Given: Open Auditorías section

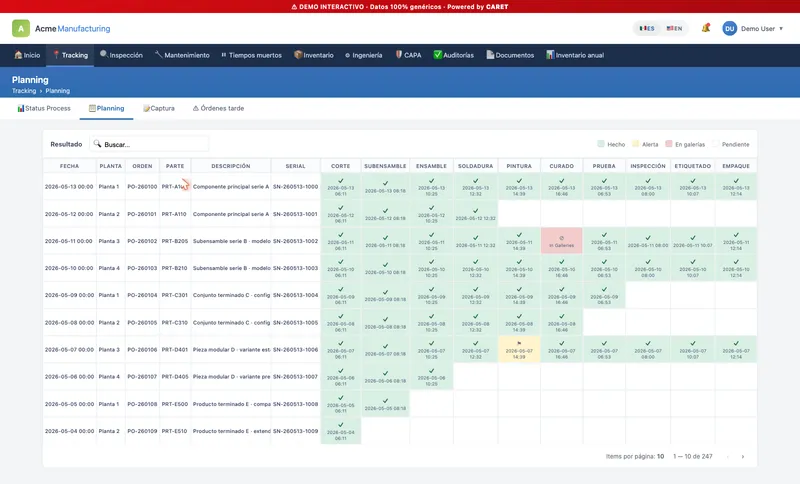Looking at the screenshot, I should tap(454, 55).
